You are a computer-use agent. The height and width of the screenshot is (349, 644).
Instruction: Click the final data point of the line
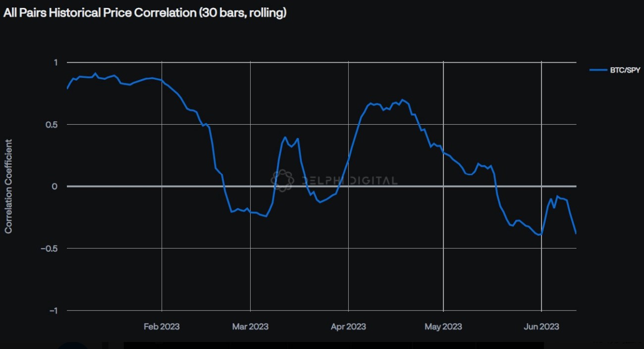pyautogui.click(x=576, y=233)
